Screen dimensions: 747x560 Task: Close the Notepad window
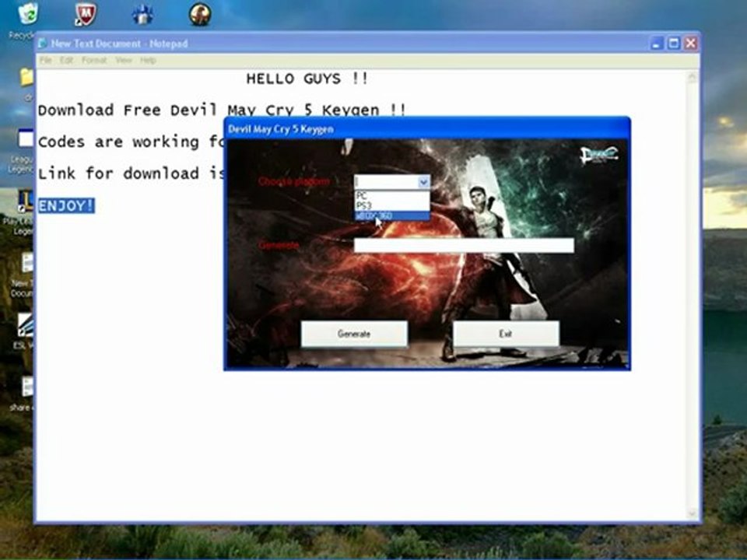pyautogui.click(x=691, y=44)
